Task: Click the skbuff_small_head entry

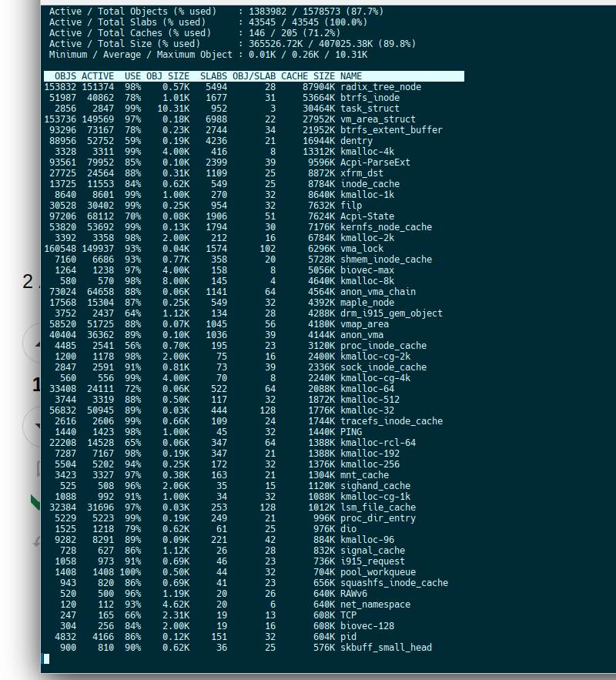Action: (386, 648)
